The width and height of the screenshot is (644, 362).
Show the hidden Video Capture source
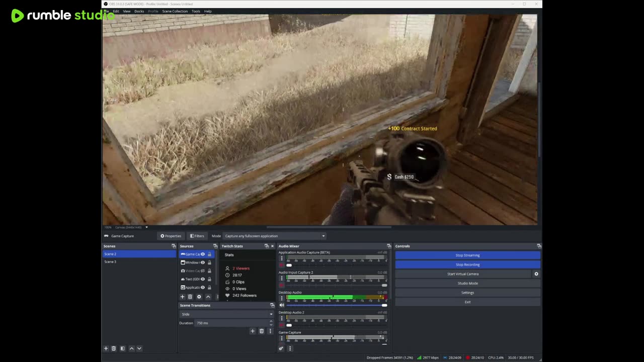[x=203, y=271]
